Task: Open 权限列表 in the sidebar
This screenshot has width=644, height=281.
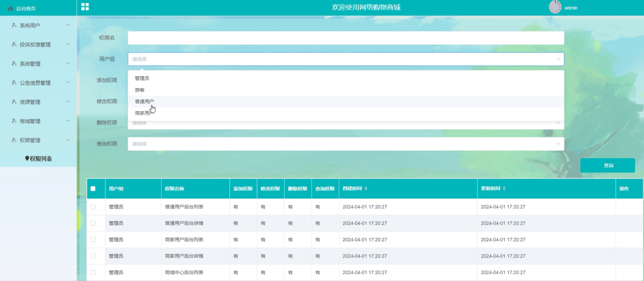Action: [x=38, y=159]
